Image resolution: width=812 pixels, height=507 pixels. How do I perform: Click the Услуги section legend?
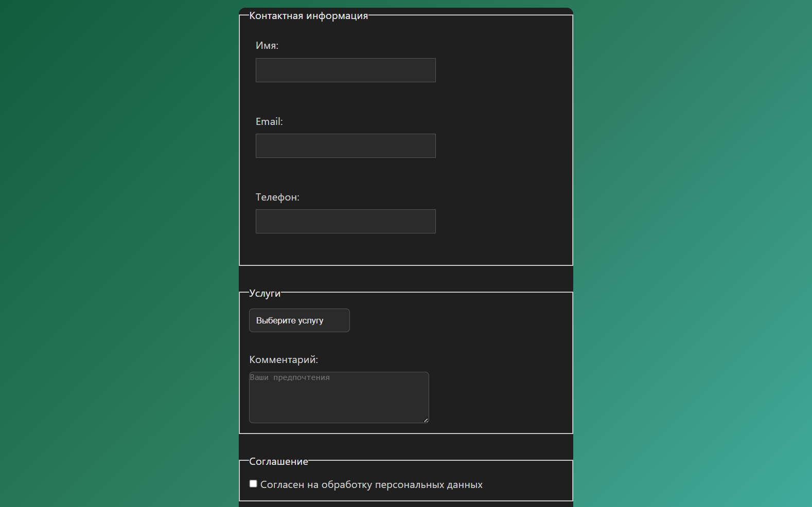pyautogui.click(x=265, y=294)
